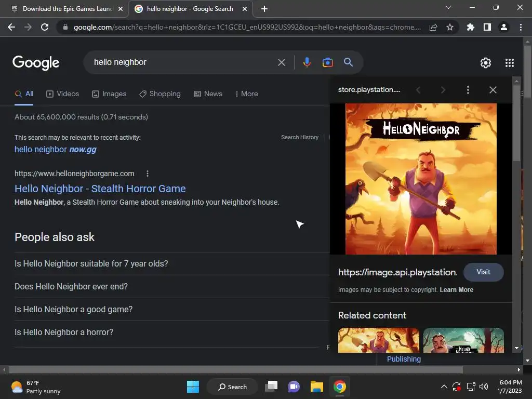Open a new browser tab
This screenshot has height=399, width=532.
click(x=264, y=9)
